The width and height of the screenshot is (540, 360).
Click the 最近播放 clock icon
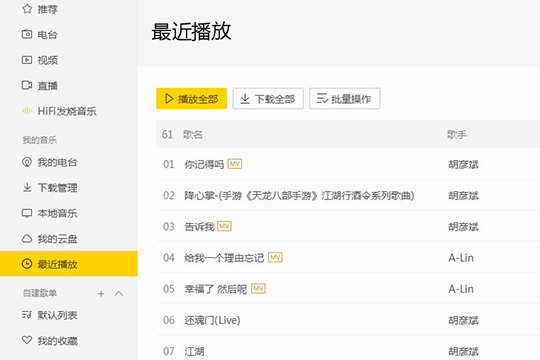[x=27, y=264]
